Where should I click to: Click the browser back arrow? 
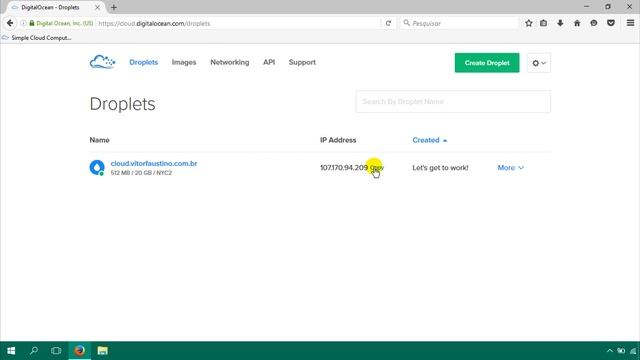[x=10, y=23]
